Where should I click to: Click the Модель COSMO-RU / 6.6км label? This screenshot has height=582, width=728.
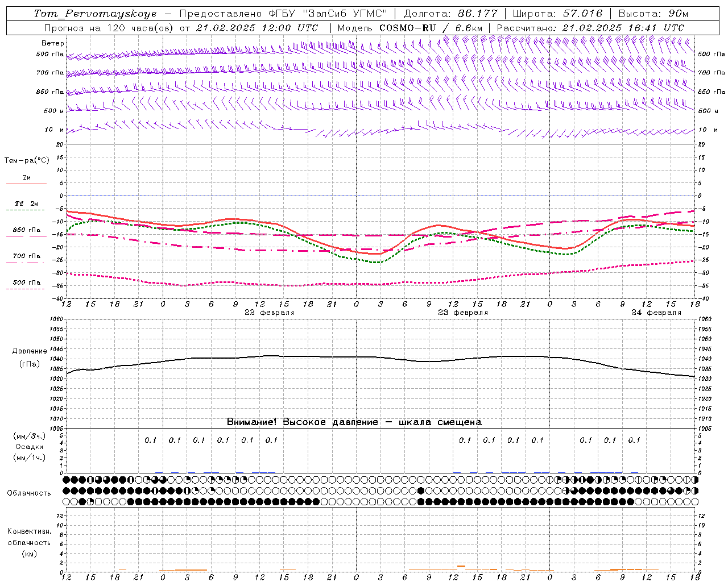coord(409,28)
